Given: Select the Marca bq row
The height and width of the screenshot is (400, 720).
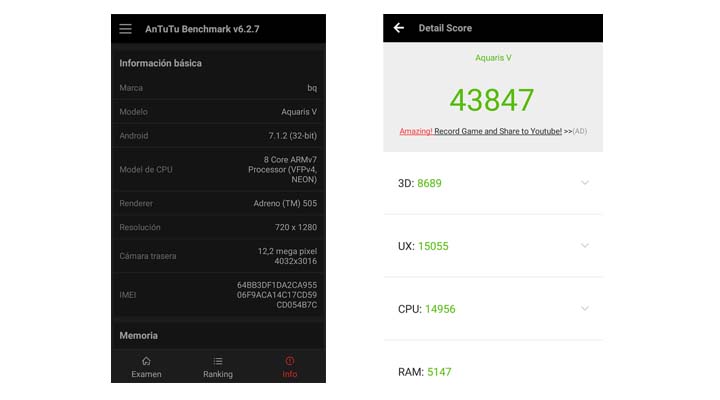Looking at the screenshot, I should [218, 88].
